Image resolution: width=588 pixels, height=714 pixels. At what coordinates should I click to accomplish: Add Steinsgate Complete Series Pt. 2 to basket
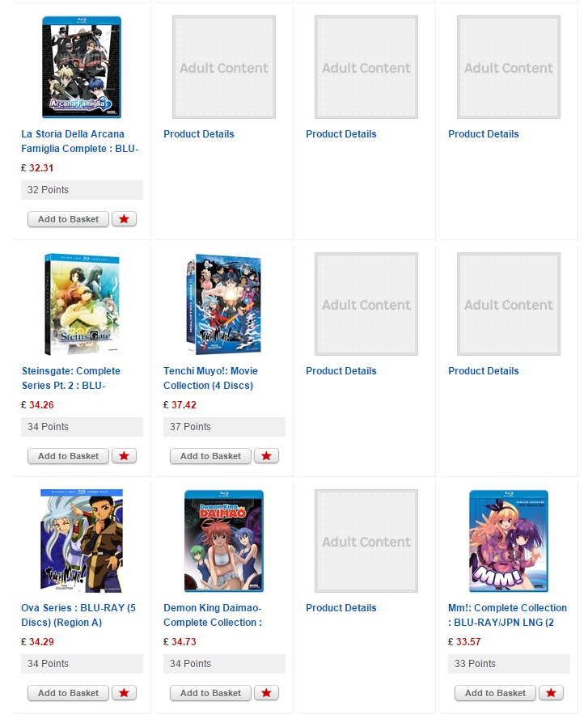tap(68, 456)
